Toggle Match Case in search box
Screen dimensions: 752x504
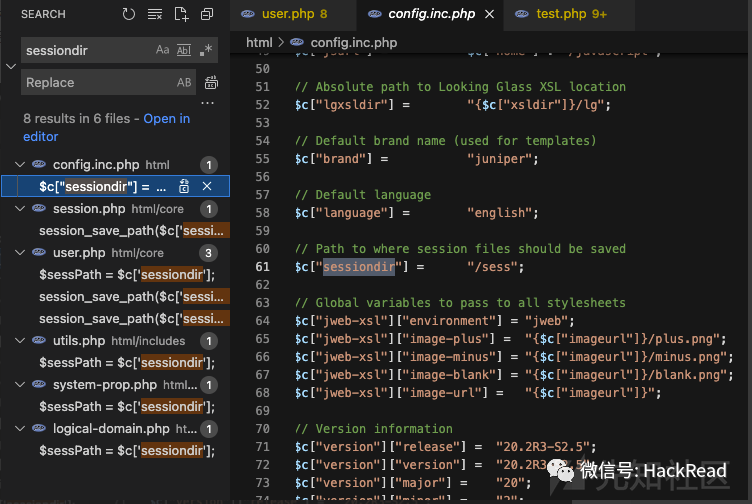163,50
